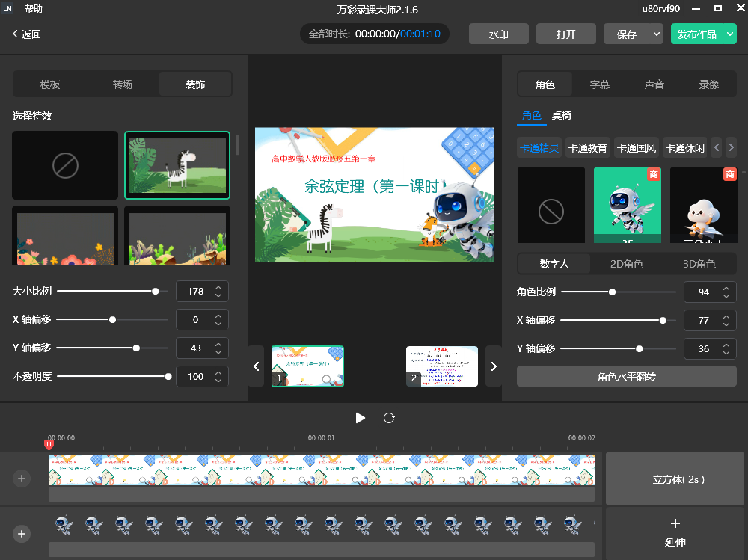Viewport: 748px width, 560px height.
Task: Filter by 卡通教育 category
Action: [588, 148]
